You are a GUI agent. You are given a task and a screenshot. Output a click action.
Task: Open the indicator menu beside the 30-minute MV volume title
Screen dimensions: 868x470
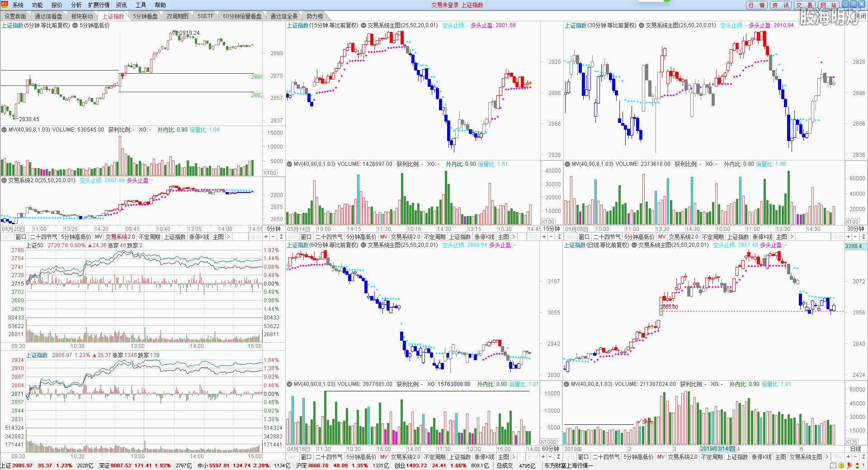(x=567, y=164)
